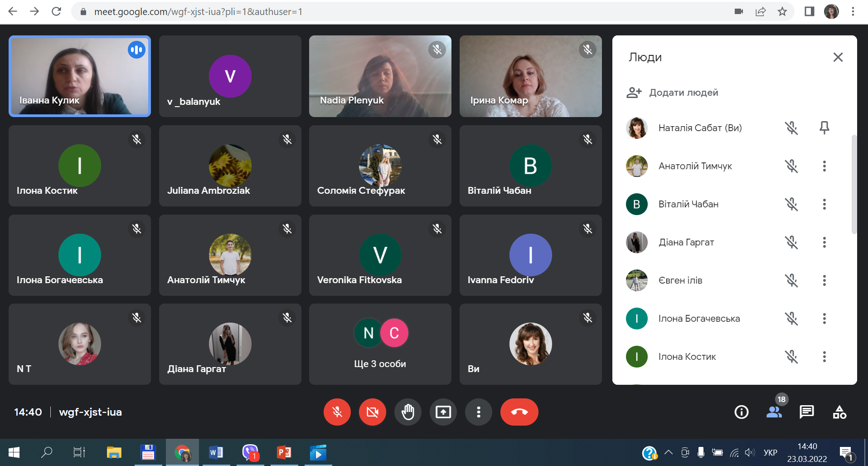Pin Наталія Сабат to the screen
The width and height of the screenshot is (868, 466).
824,128
